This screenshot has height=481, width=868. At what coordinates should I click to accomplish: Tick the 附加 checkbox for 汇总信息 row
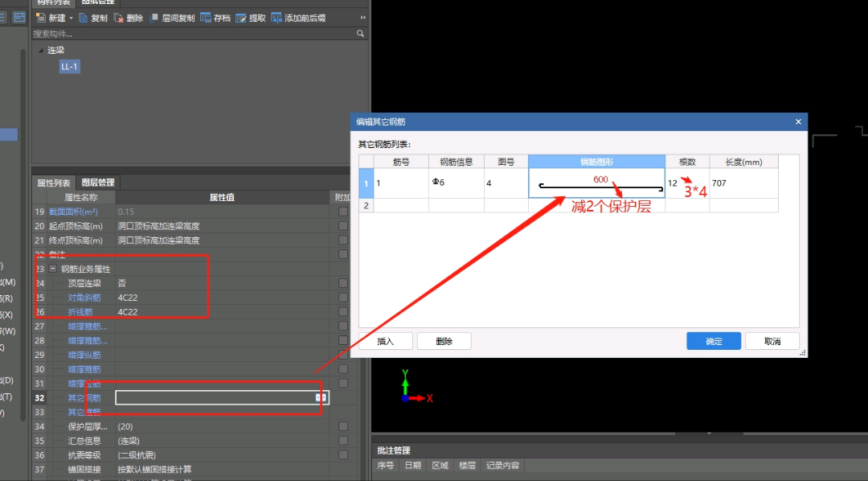[x=343, y=441]
